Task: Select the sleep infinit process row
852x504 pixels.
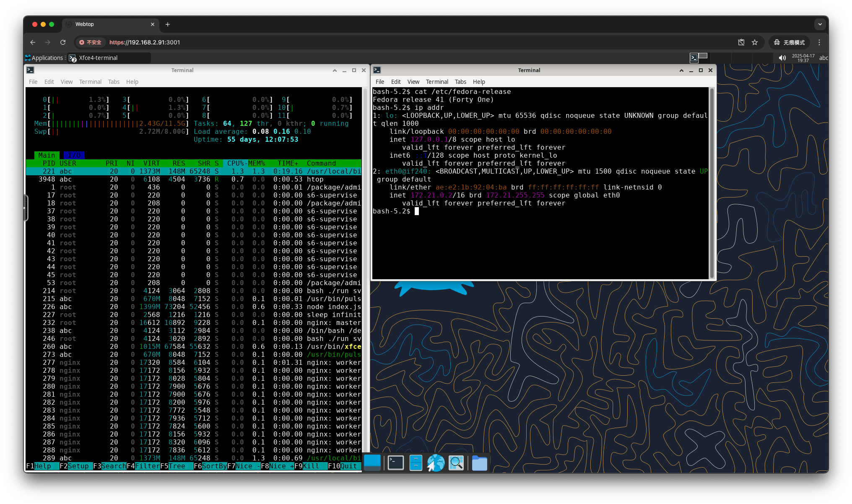Action: coord(193,314)
